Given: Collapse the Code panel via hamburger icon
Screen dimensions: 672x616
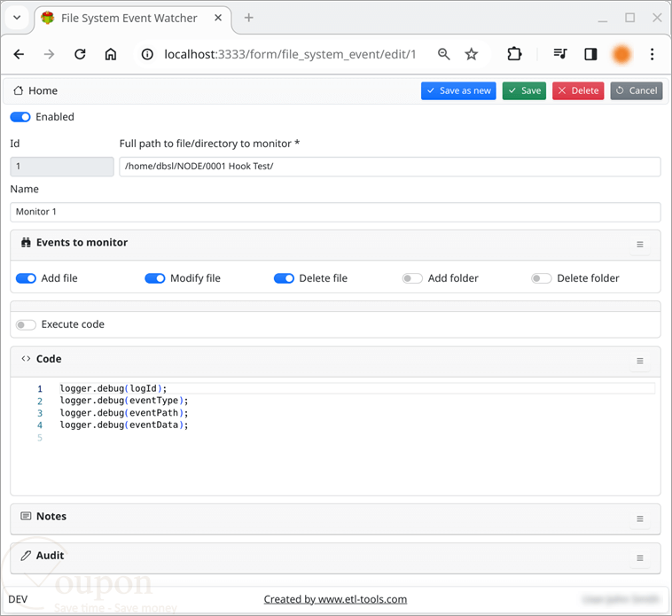Looking at the screenshot, I should click(640, 361).
